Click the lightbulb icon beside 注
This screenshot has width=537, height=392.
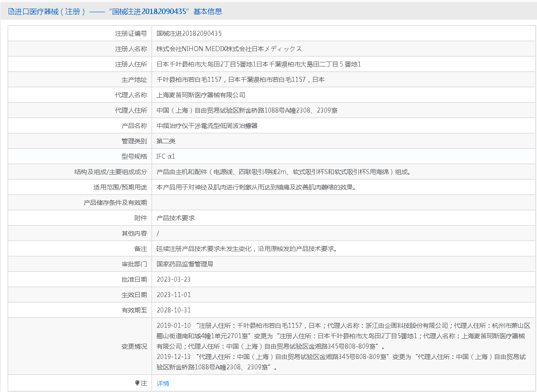(x=137, y=383)
